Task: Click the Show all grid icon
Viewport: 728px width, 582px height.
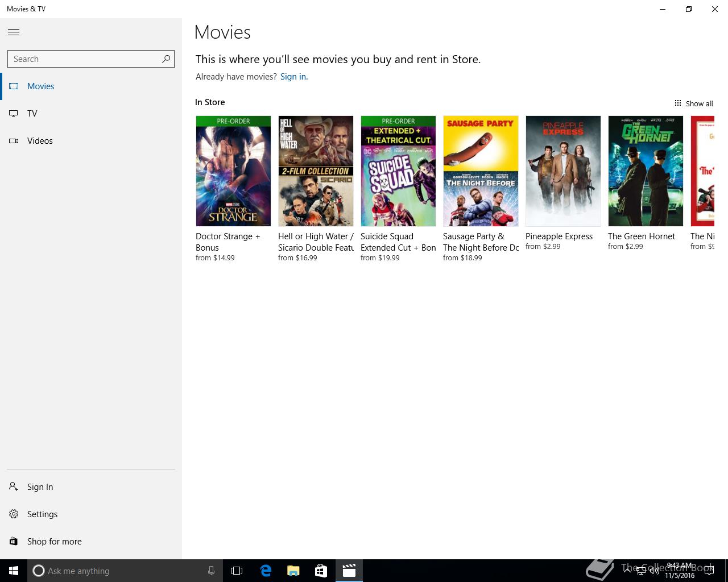Action: click(677, 103)
